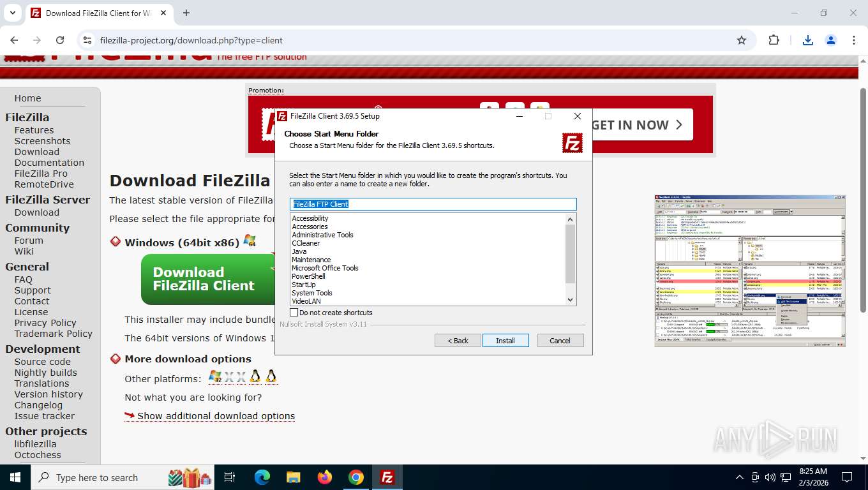
Task: Click the FileZilla logo in setup header
Action: [x=572, y=143]
